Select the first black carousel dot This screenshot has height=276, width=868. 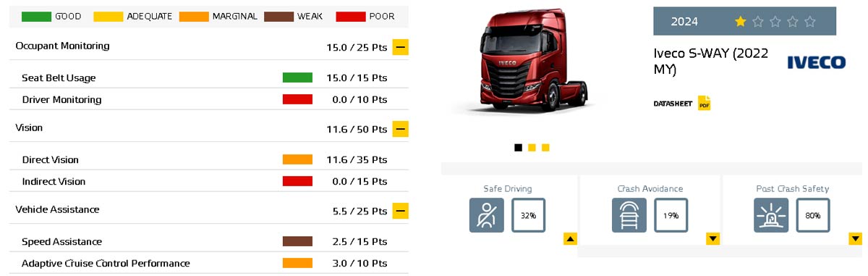[x=518, y=148]
